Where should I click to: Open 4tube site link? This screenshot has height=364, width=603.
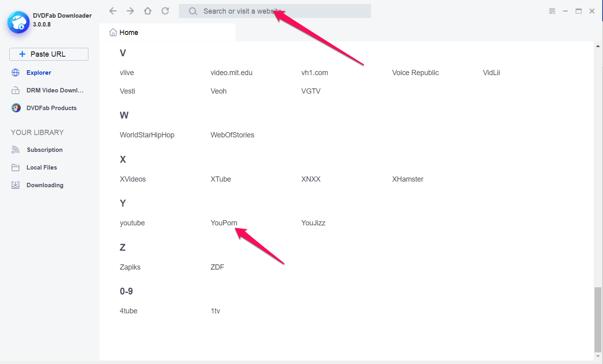coord(129,311)
